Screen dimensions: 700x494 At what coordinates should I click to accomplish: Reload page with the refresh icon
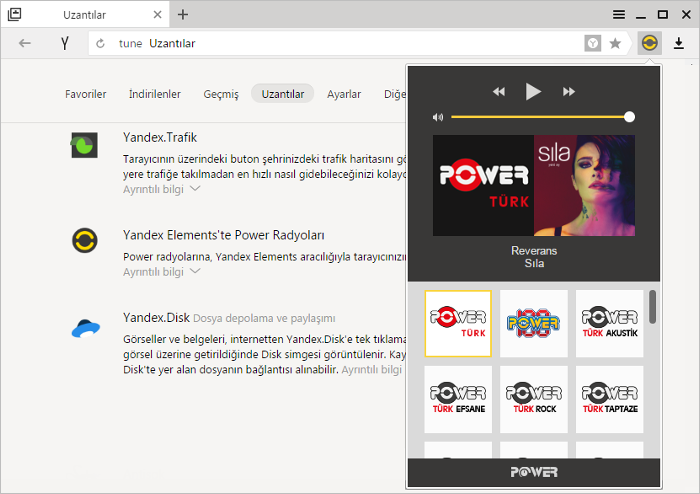click(100, 43)
